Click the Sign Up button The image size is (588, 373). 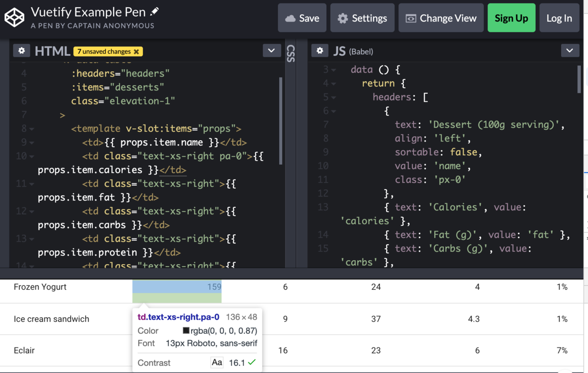512,18
